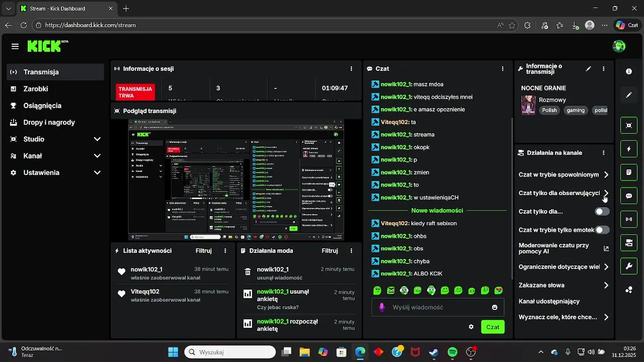Open options menu of Lista aktywności panel
This screenshot has height=362, width=644.
tap(225, 250)
